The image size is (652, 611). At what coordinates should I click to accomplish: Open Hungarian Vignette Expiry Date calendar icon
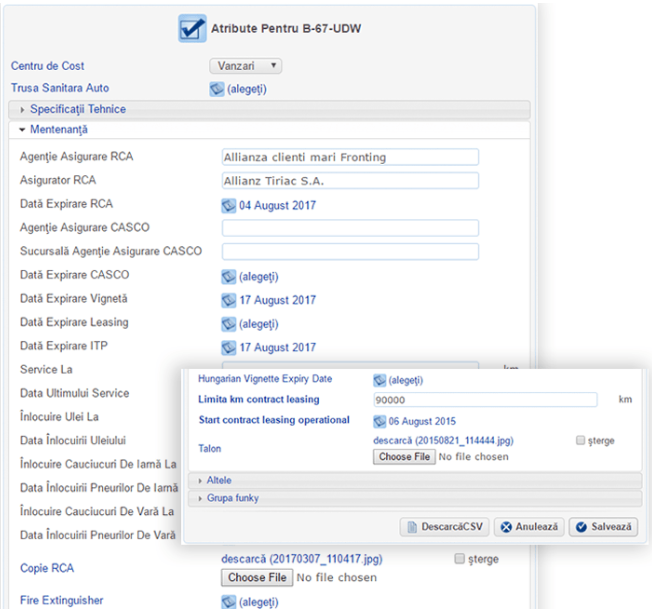click(379, 380)
